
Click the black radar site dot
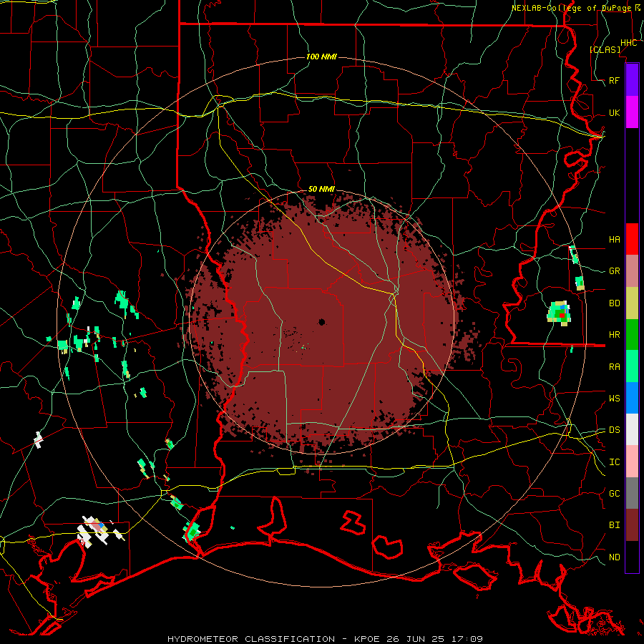(x=321, y=321)
